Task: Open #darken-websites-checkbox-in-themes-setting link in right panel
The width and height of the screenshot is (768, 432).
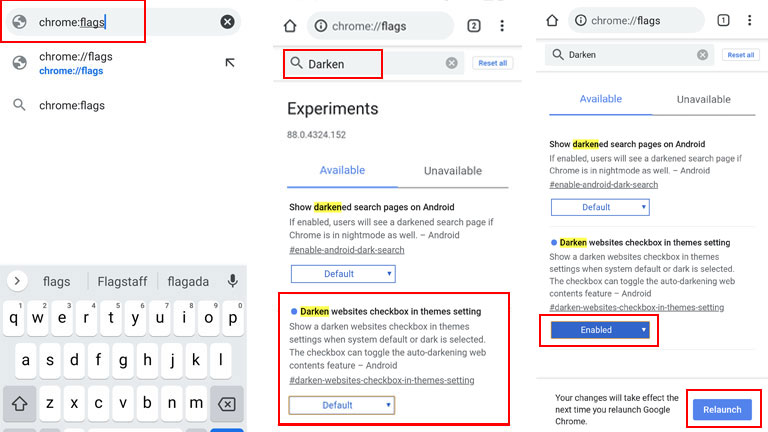Action: pyautogui.click(x=636, y=308)
